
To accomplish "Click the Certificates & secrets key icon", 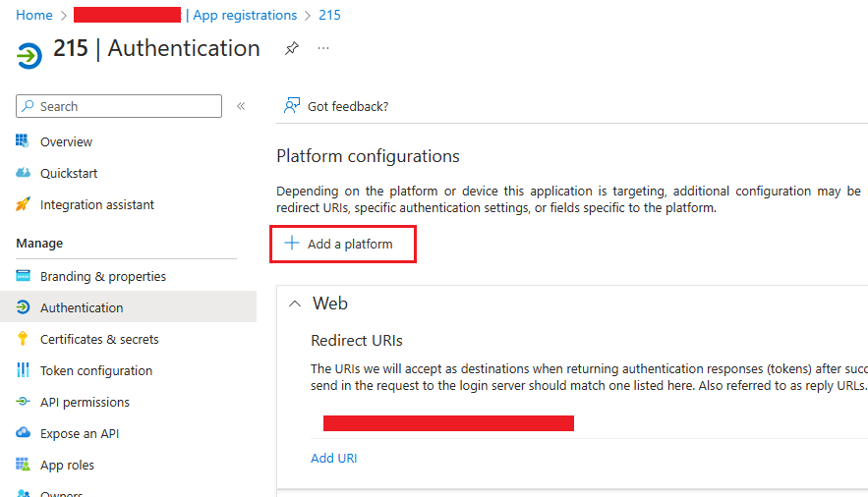I will click(x=24, y=339).
